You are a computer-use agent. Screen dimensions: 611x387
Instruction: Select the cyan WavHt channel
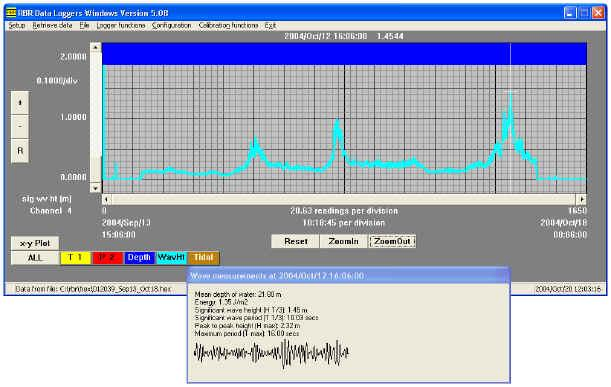(171, 258)
